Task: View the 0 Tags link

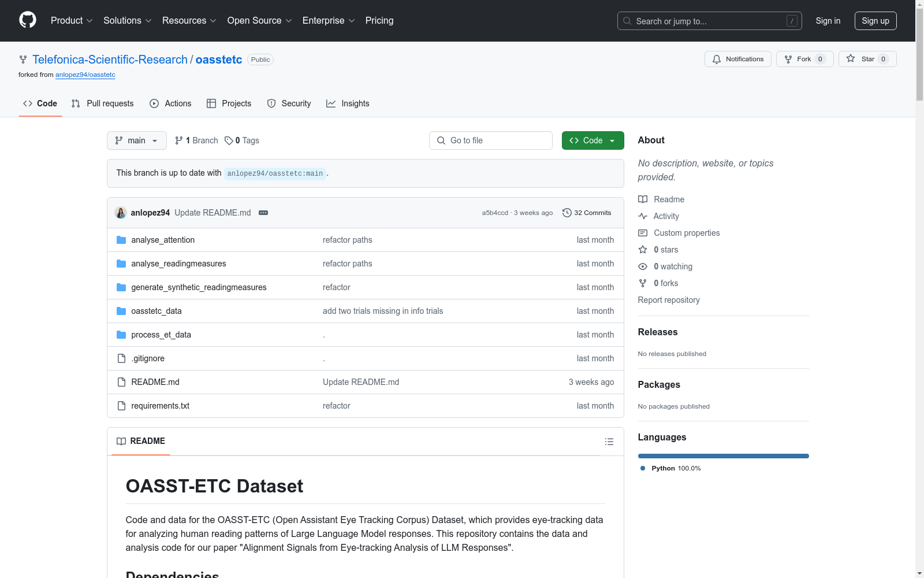Action: (242, 140)
